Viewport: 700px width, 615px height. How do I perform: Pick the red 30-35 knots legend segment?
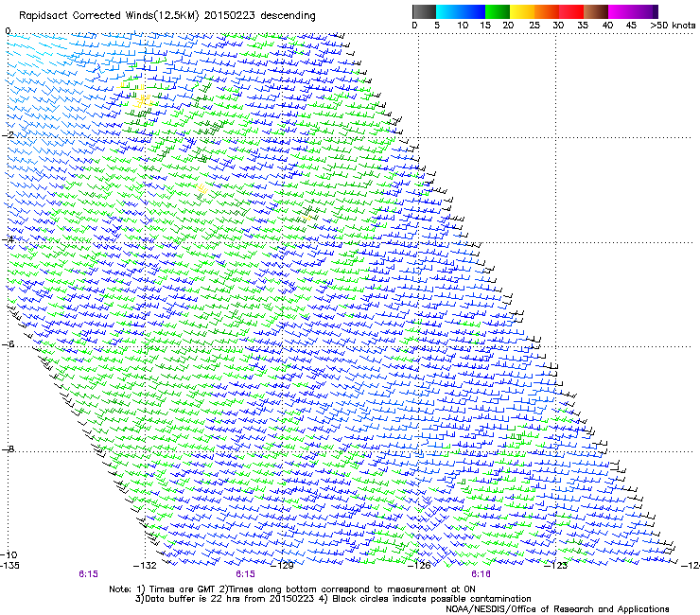571,11
